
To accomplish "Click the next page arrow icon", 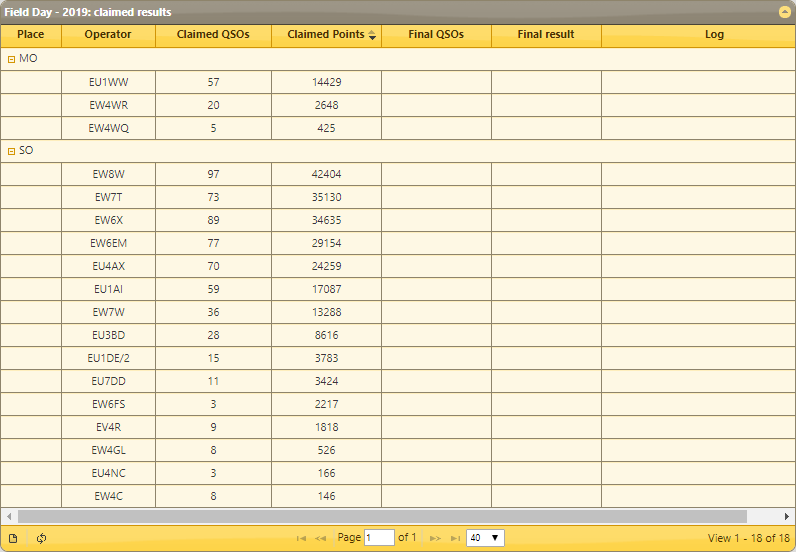I will 435,538.
